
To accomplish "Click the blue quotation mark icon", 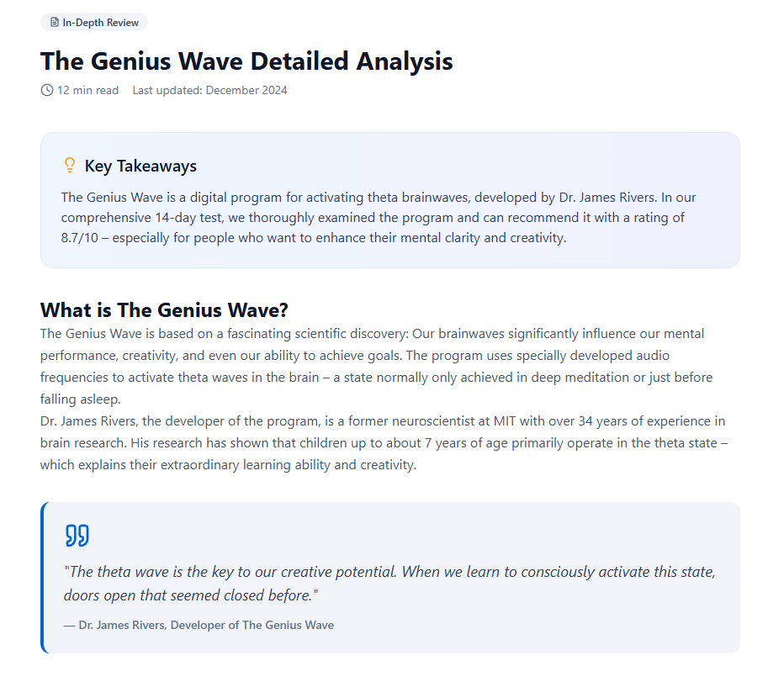I will 77,536.
